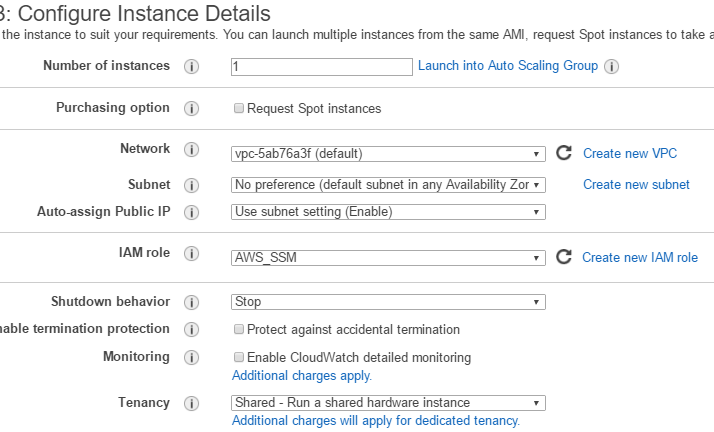714x432 pixels.
Task: Refresh the Network VPC list
Action: (564, 153)
